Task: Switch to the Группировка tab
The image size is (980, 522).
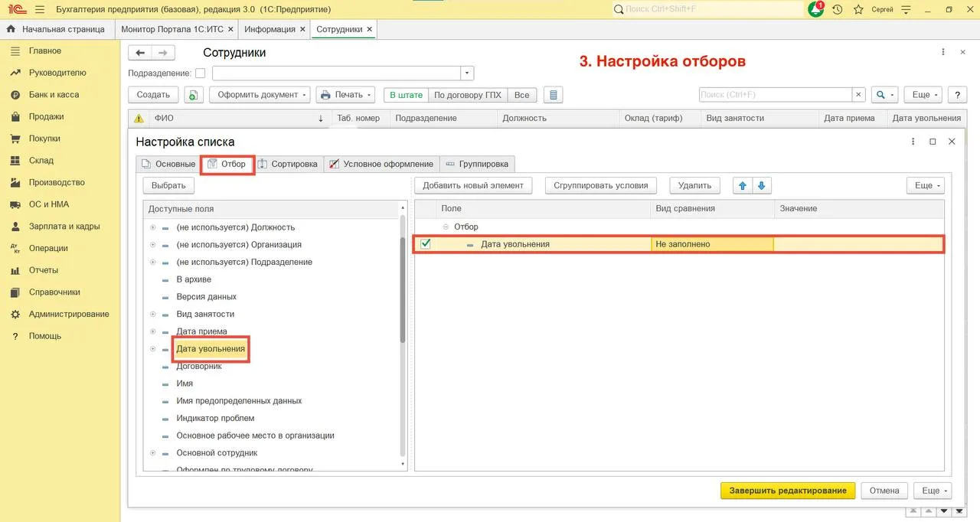Action: (477, 164)
